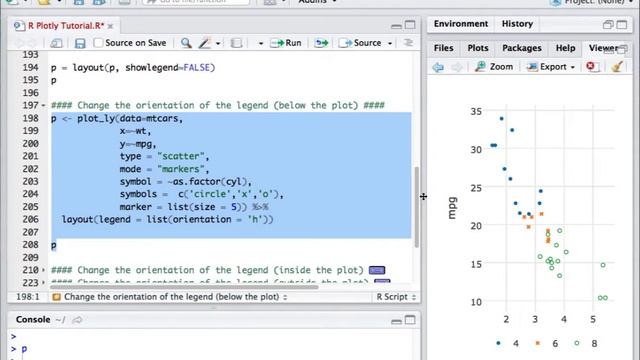The image size is (640, 360).
Task: Click the compile report notebook icon
Action: [x=236, y=43]
